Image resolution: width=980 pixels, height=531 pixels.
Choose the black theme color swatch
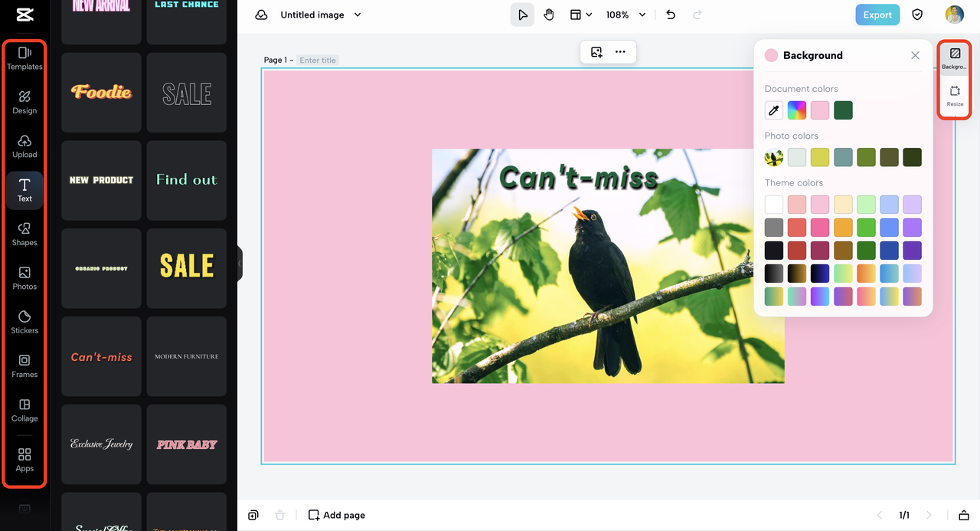774,251
